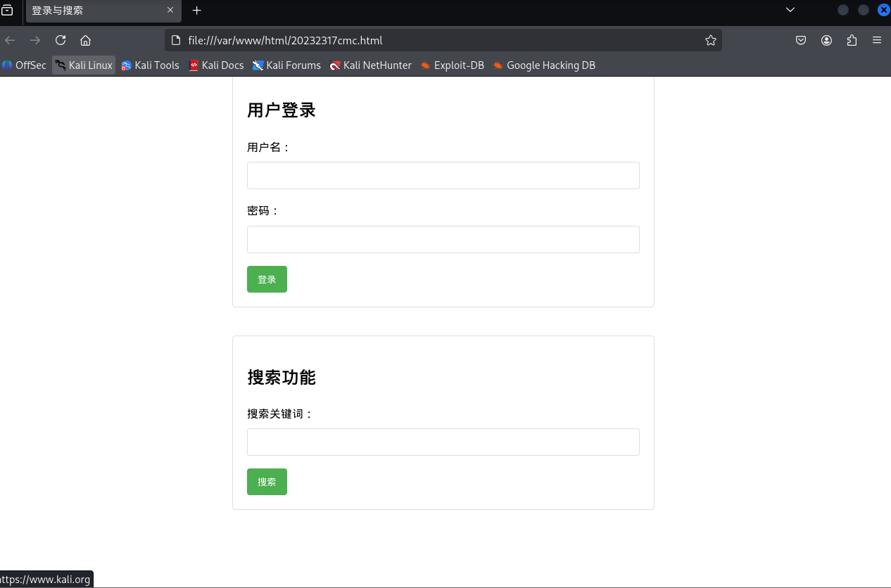Click the 登录 login button

click(x=267, y=279)
